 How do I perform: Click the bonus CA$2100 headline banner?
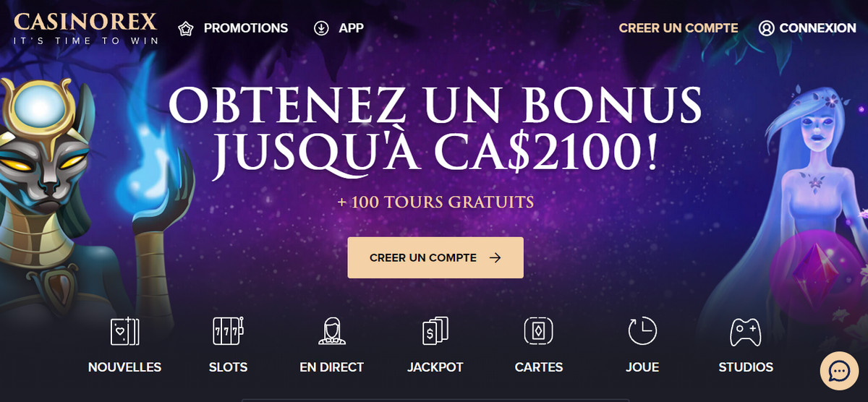point(435,129)
